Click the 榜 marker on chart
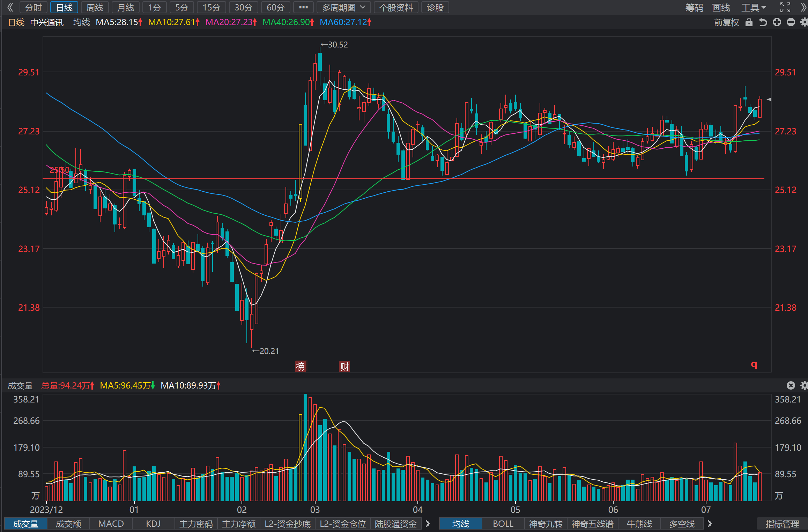This screenshot has height=532, width=808. click(x=301, y=367)
